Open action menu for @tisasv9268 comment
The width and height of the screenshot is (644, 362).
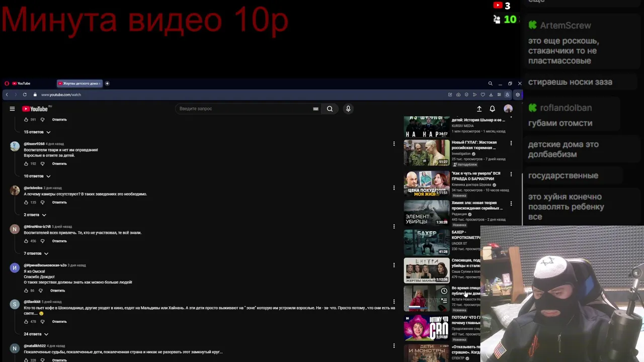394,144
